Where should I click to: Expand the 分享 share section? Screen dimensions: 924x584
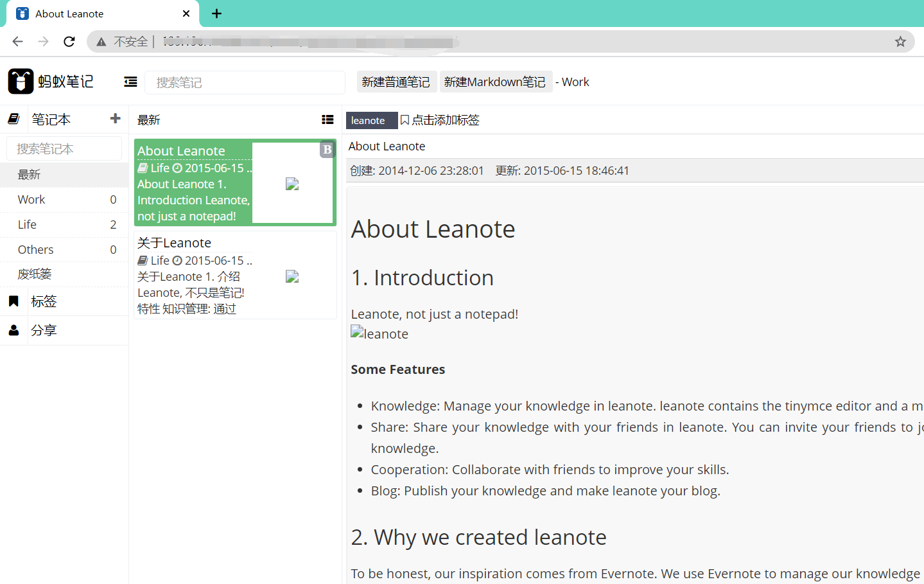[x=44, y=330]
